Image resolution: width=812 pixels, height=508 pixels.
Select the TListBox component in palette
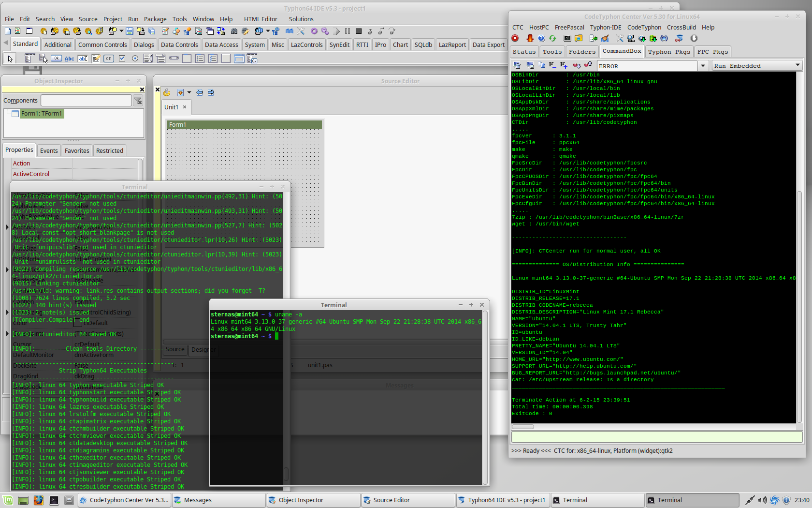(148, 59)
